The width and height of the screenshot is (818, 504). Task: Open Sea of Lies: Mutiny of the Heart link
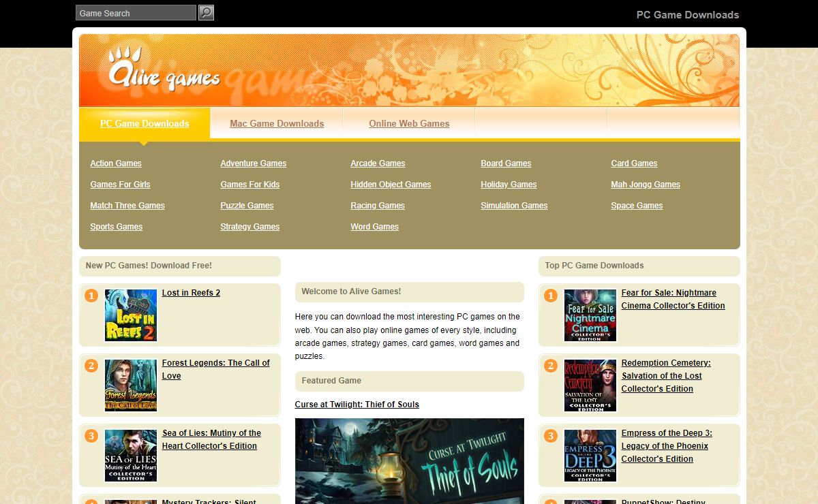211,439
